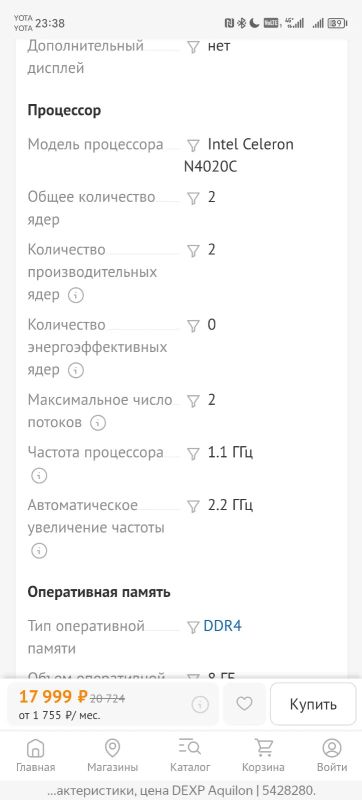Tap the filter icon beside Intel Celeron N4020C
The height and width of the screenshot is (800, 362).
click(x=193, y=146)
